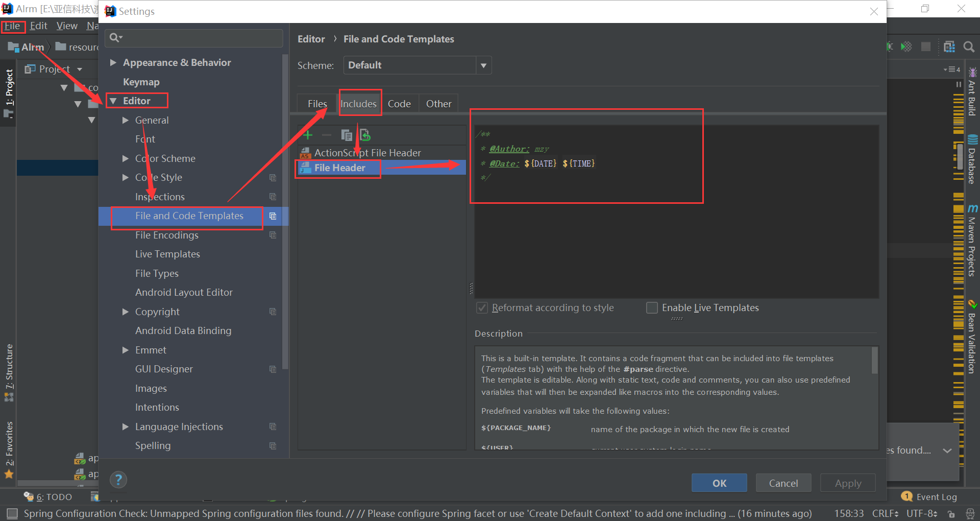The image size is (980, 521).
Task: Open the File menu in main window
Action: point(12,26)
